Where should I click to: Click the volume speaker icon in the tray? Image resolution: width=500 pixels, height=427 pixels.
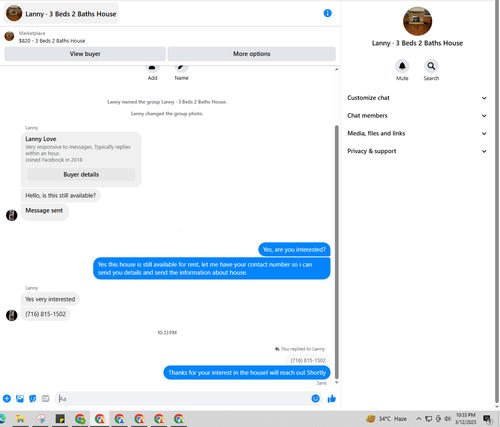[447, 419]
